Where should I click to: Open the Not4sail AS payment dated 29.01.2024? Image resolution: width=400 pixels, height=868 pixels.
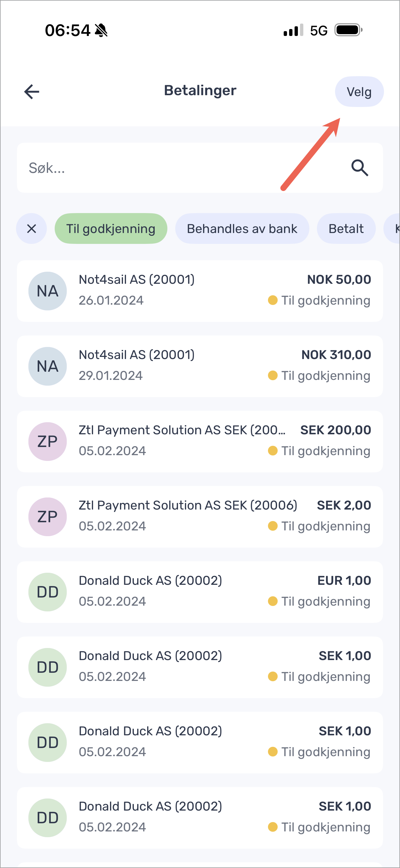[x=200, y=367]
